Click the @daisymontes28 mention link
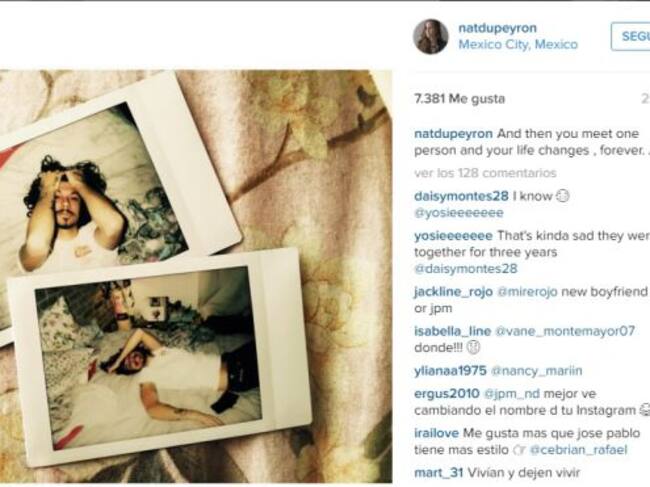Viewport: 650px width, 487px height. 466,269
